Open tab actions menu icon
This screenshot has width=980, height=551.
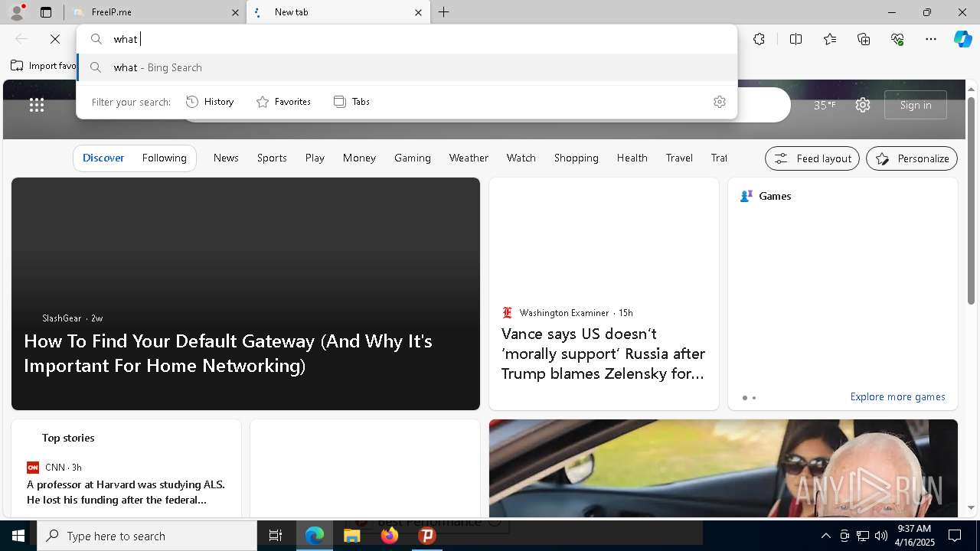(46, 12)
